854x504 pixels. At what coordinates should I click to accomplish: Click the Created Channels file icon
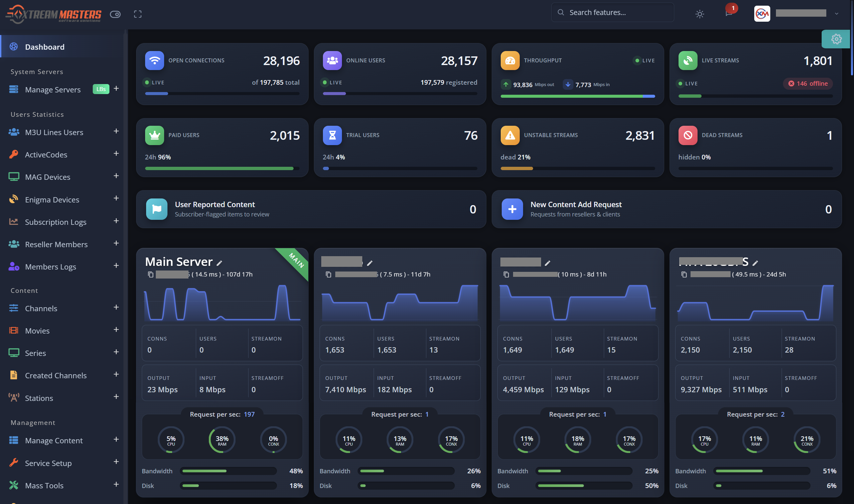pyautogui.click(x=14, y=375)
